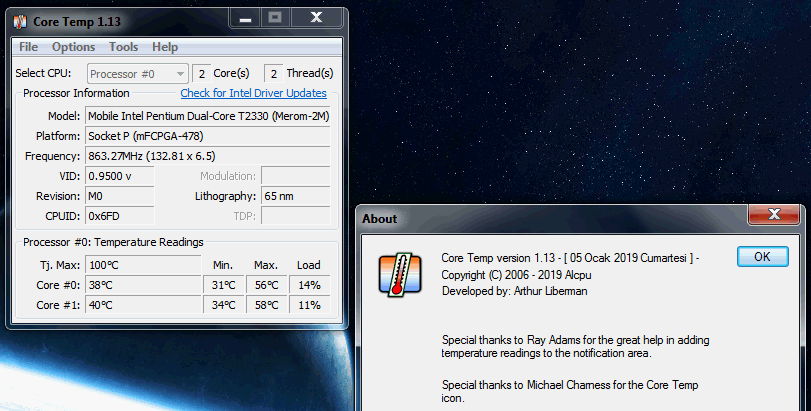Click Core #1 maximum temperature 58°C
Viewport: 811px width, 411px height.
[267, 306]
